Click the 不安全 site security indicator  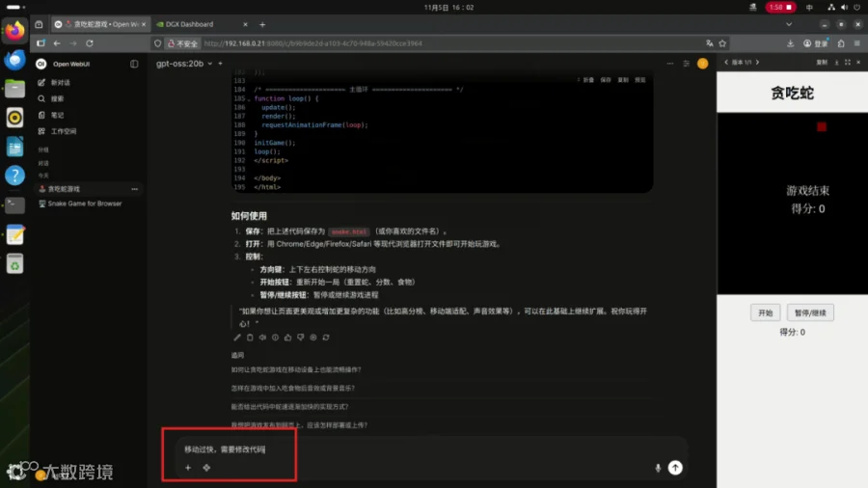click(182, 43)
